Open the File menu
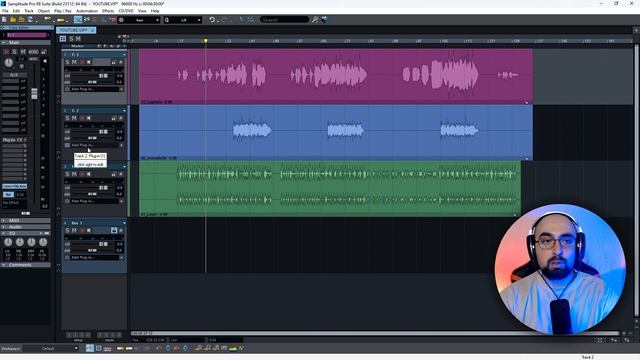640x360 pixels. point(5,11)
